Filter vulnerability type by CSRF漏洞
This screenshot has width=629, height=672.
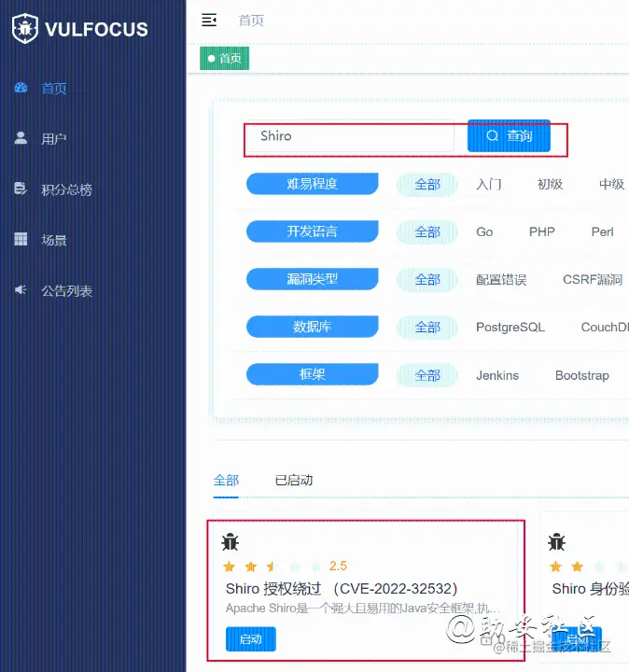click(593, 280)
